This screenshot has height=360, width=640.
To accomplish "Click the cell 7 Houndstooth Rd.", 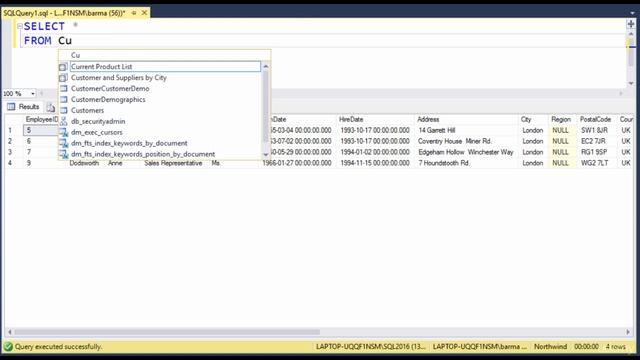I will (466, 163).
